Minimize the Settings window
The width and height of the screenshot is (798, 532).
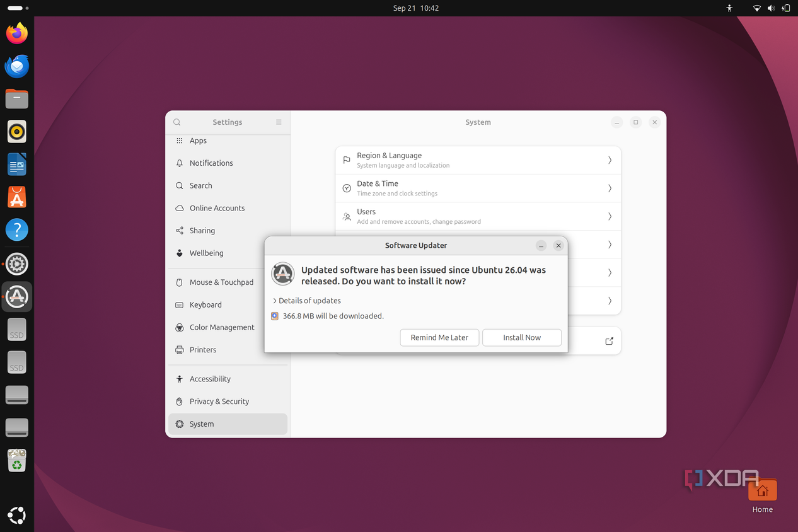tap(617, 122)
